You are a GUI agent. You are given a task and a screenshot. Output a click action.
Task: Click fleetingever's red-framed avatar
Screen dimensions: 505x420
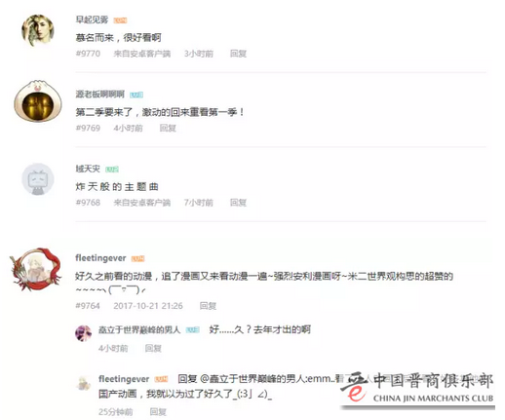35,269
